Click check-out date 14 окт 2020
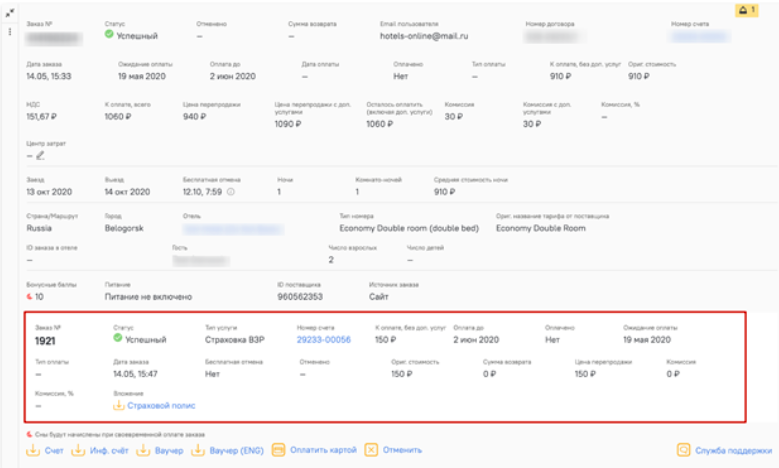779x468 pixels. 127,192
